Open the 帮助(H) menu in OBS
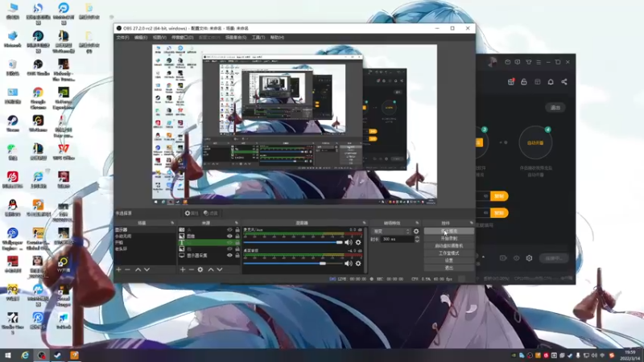 pyautogui.click(x=277, y=37)
